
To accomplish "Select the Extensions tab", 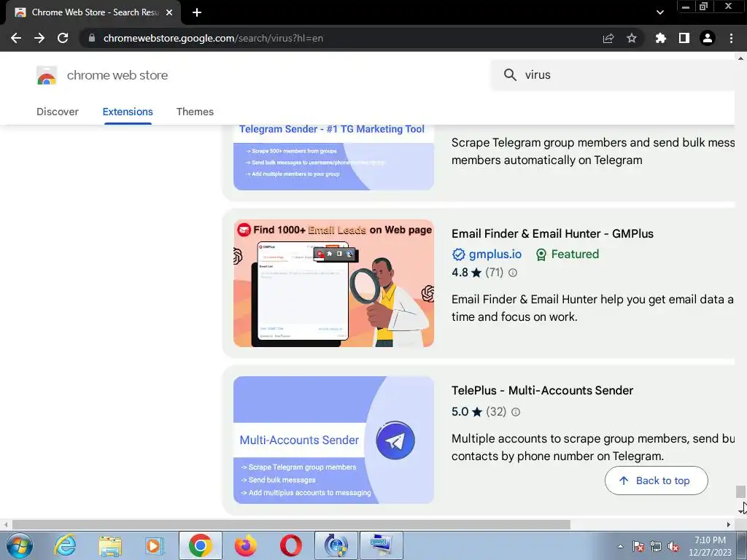I will coord(128,112).
